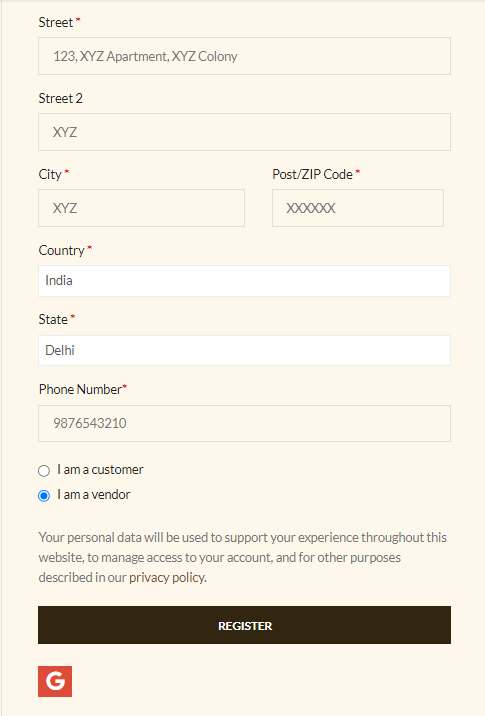Click the "Post/ZIP Code" field label
This screenshot has height=716, width=485.
(x=312, y=174)
